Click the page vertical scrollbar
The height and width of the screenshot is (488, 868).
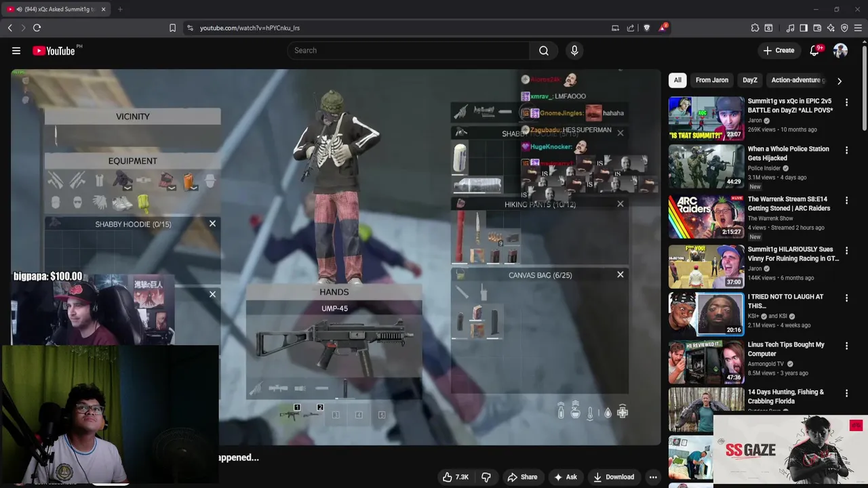[865, 88]
